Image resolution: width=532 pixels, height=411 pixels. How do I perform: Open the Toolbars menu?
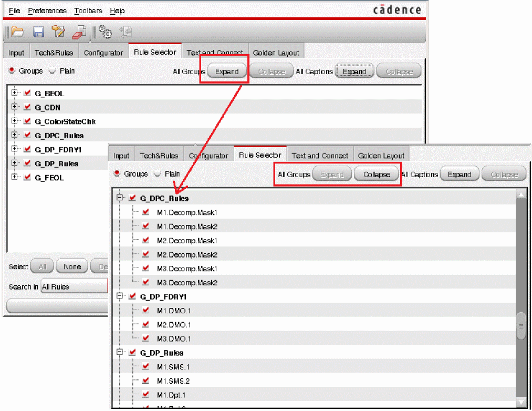[x=88, y=11]
